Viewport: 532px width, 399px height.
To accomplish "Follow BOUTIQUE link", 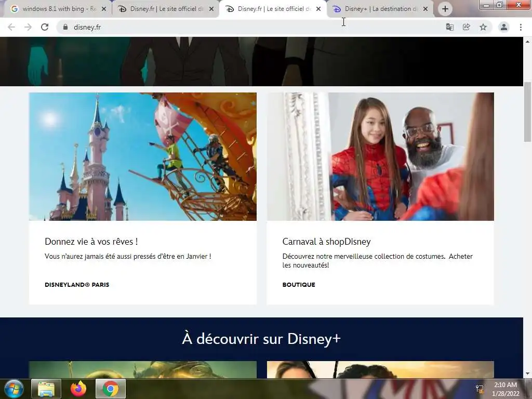I will 299,285.
